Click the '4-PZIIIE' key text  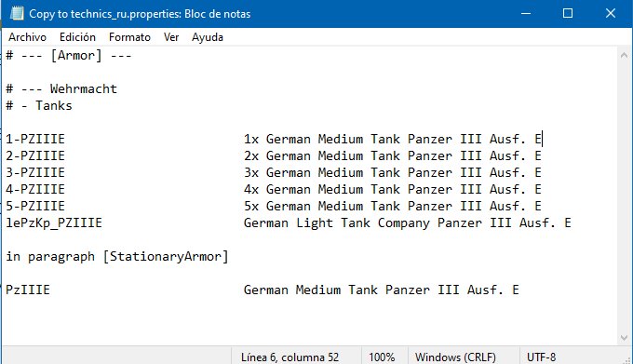pyautogui.click(x=35, y=189)
